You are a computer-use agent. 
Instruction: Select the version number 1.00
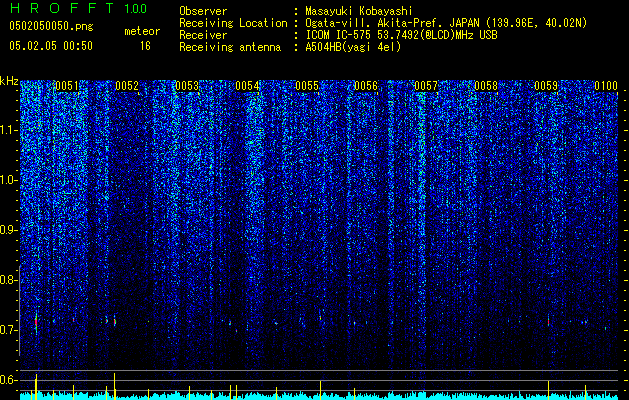click(x=136, y=8)
